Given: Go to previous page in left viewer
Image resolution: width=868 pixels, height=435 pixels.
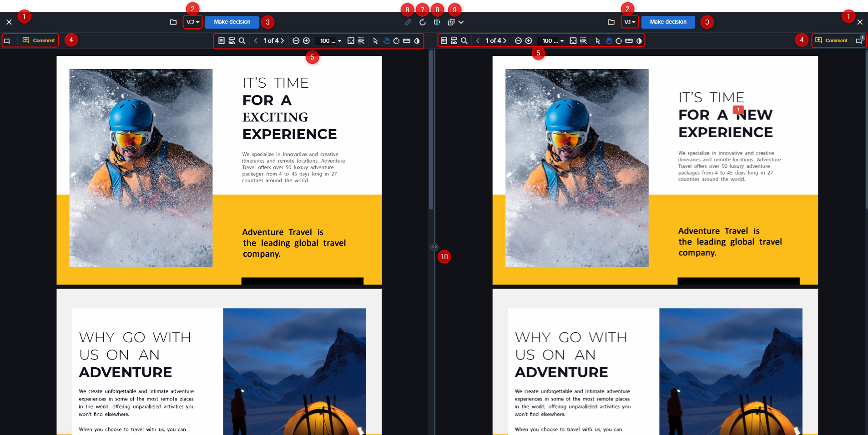Looking at the screenshot, I should pos(256,40).
